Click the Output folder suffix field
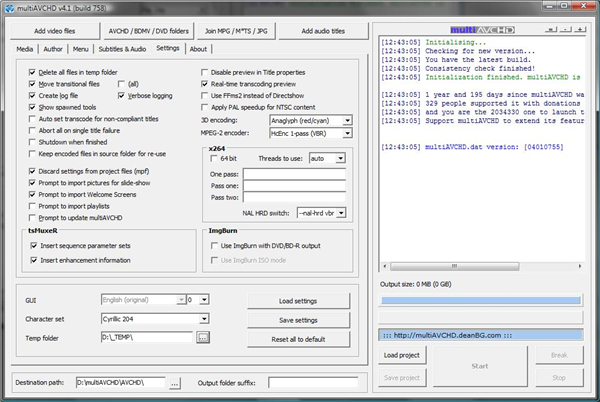Image resolution: width=600 pixels, height=402 pixels. 313,383
